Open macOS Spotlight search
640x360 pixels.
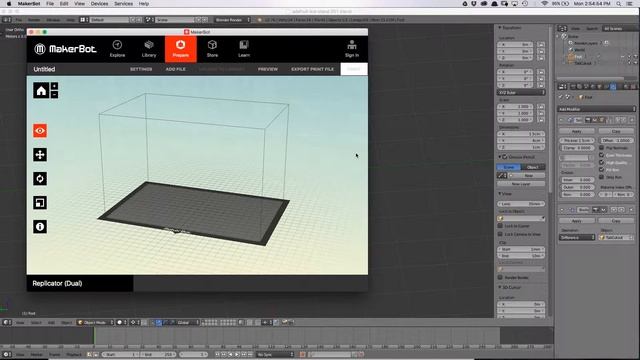point(619,4)
